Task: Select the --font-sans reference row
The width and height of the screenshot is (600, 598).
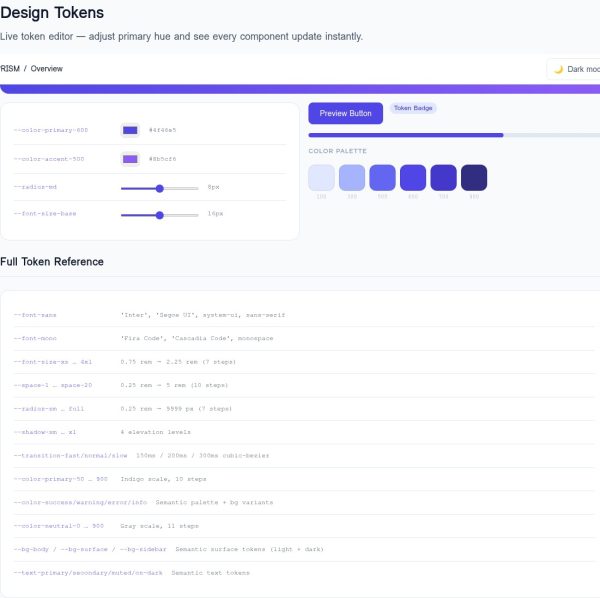Action: [304, 315]
